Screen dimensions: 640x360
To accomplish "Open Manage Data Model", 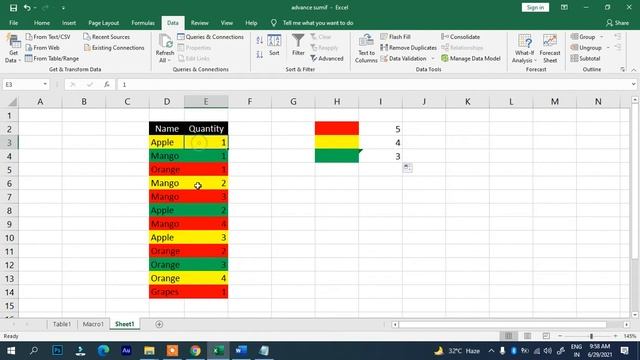I will coord(471,58).
